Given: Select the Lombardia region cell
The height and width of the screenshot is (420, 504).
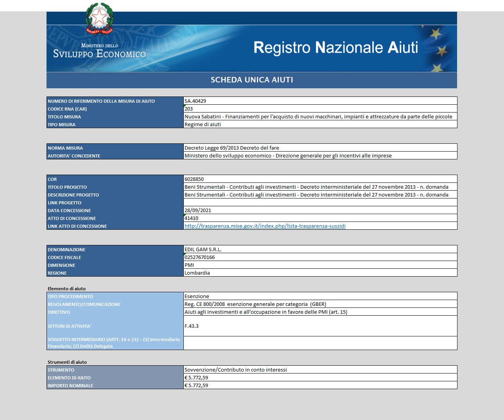Looking at the screenshot, I should [x=320, y=273].
